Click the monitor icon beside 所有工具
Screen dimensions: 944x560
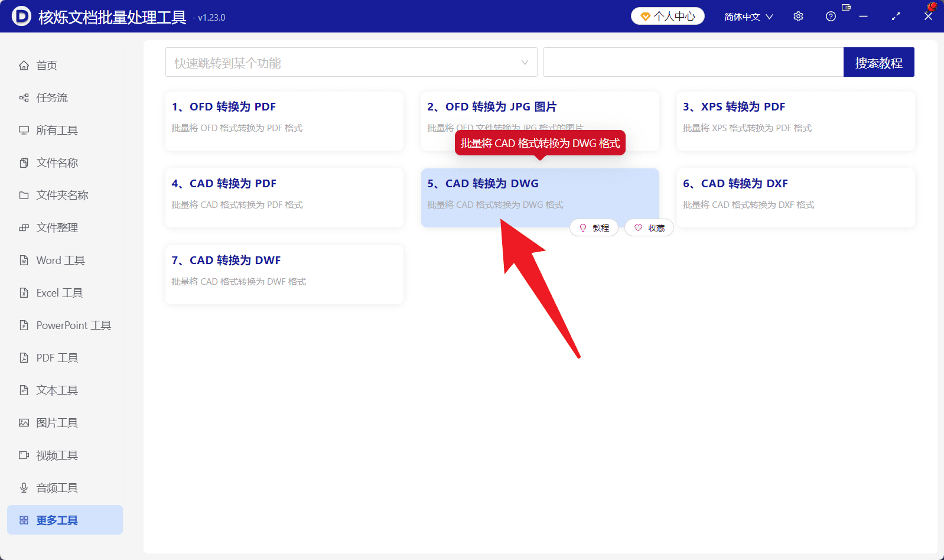(24, 131)
